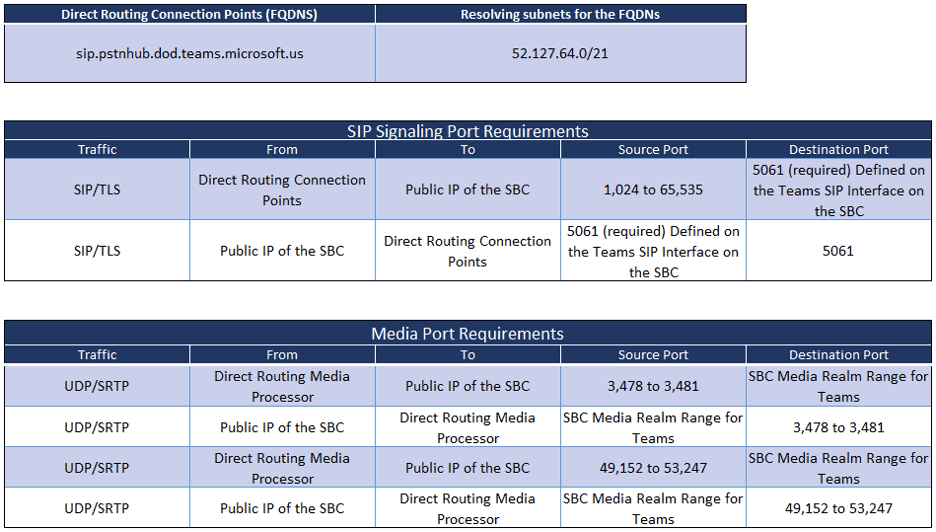Click 49,152 to 53,247 in Destination Port column
This screenshot has width=936, height=532.
[x=838, y=509]
